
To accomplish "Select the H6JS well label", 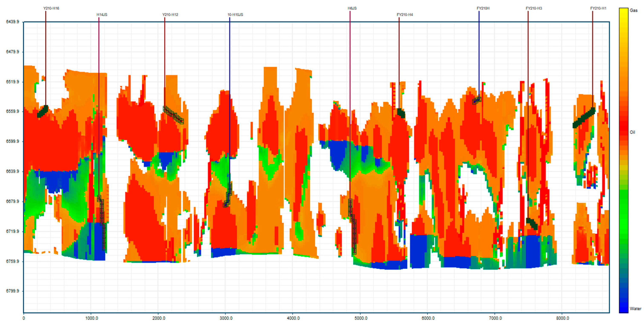I will coord(352,8).
